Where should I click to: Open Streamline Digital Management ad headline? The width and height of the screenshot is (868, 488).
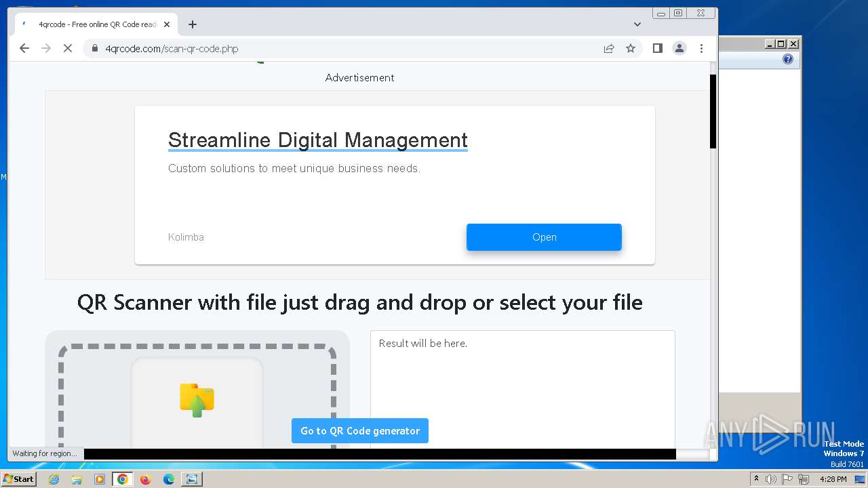[x=317, y=140]
